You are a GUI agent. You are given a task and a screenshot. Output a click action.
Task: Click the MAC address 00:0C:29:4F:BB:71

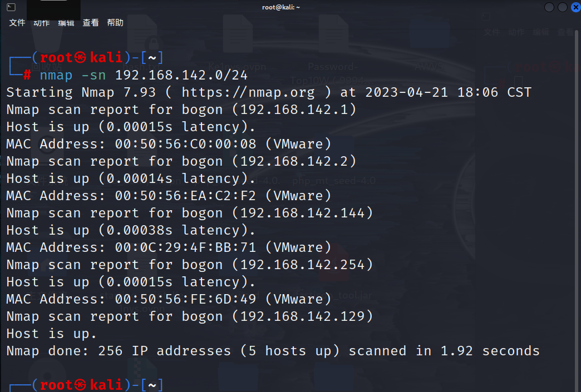185,247
